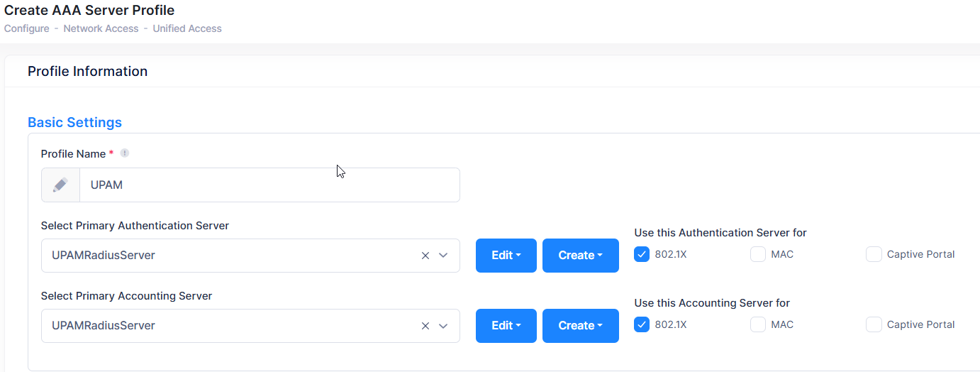This screenshot has height=372, width=980.
Task: Expand the Primary Accounting Server dropdown arrow
Action: tap(444, 326)
